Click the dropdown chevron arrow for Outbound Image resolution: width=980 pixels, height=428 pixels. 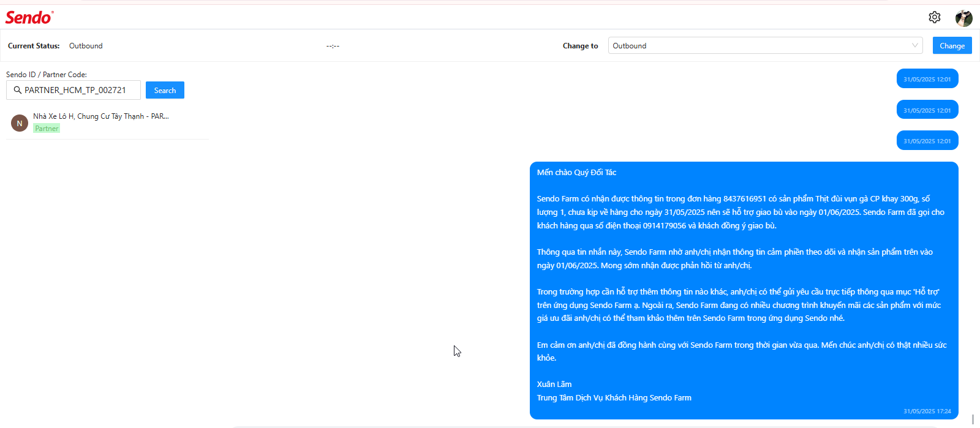pyautogui.click(x=914, y=45)
